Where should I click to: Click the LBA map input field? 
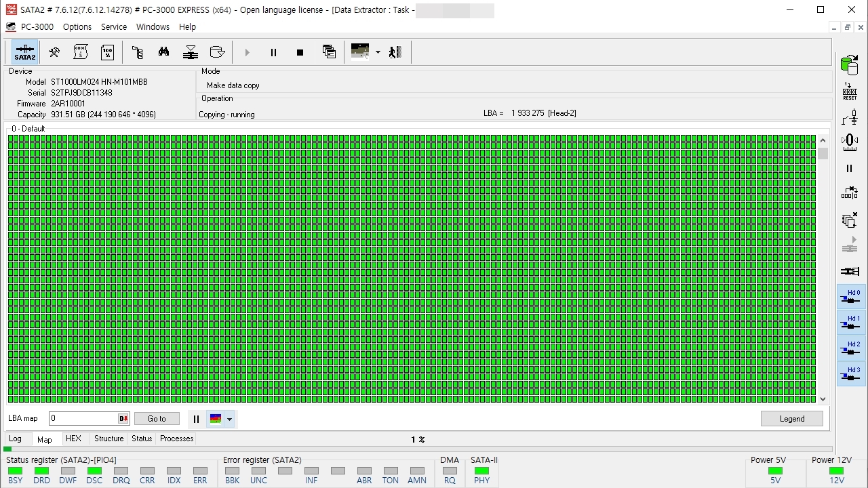coord(83,419)
